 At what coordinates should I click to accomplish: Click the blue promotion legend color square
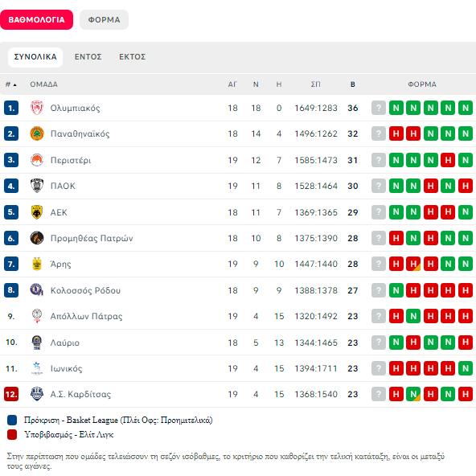click(12, 421)
